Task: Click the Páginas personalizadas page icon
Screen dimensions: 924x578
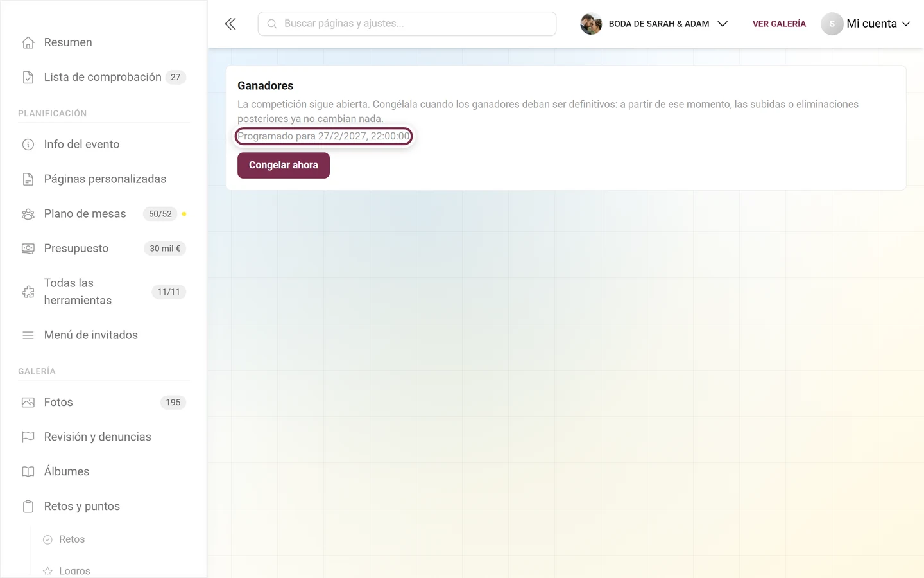Action: pos(28,179)
